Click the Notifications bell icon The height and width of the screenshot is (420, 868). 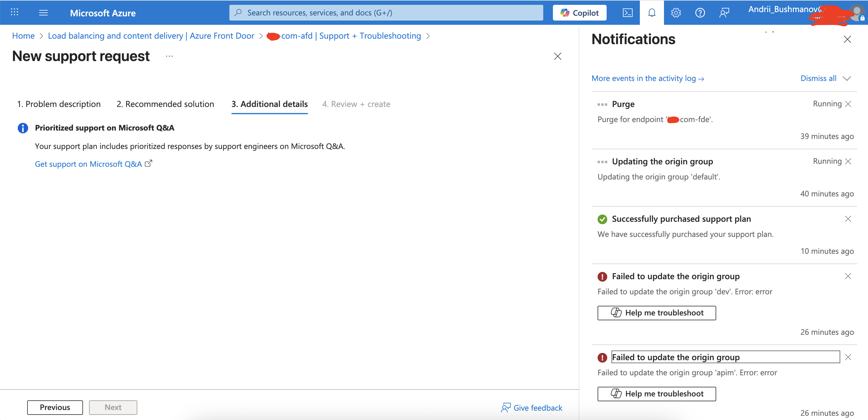pyautogui.click(x=652, y=13)
